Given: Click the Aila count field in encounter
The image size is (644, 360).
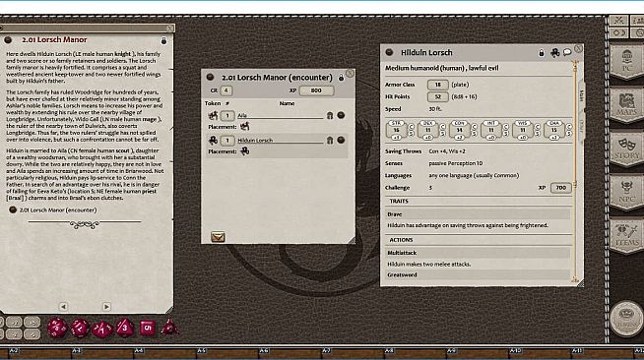Looking at the screenshot, I should 227,116.
